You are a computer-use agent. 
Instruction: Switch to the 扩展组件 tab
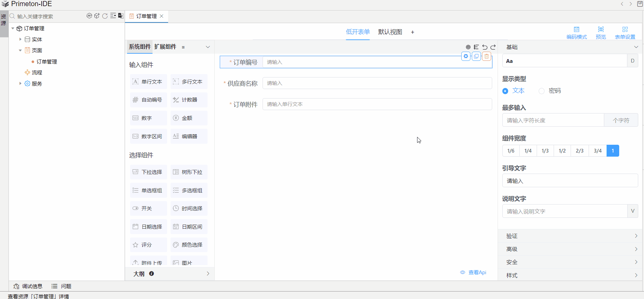click(x=165, y=47)
